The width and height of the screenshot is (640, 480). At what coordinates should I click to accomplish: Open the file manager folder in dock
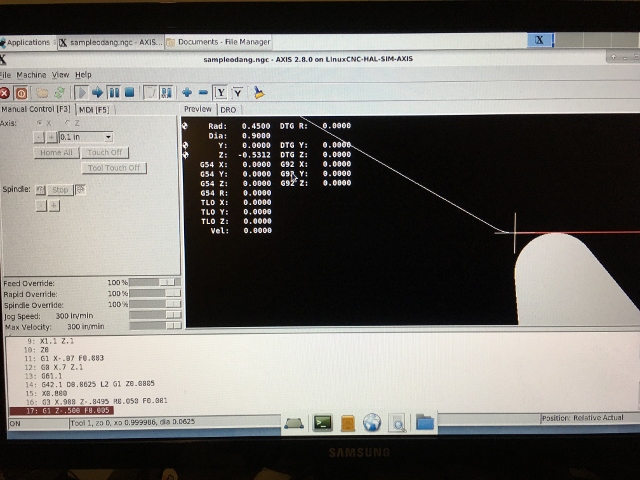(x=424, y=422)
